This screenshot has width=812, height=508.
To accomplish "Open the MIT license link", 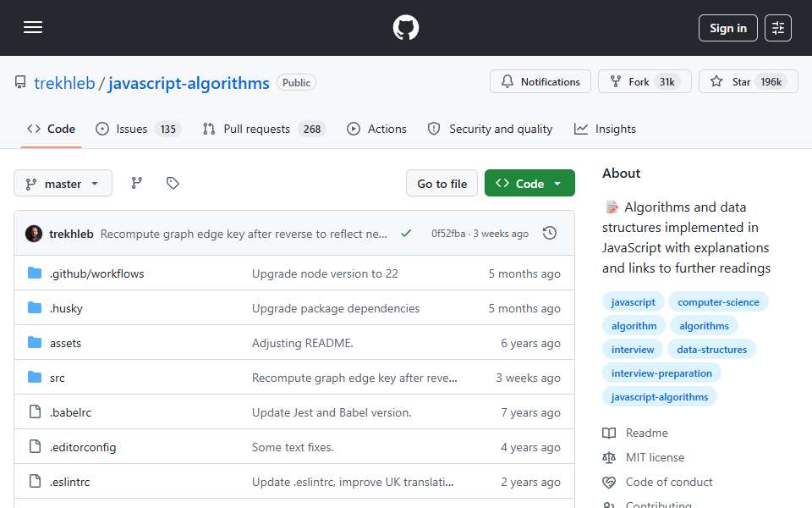I will 655,458.
